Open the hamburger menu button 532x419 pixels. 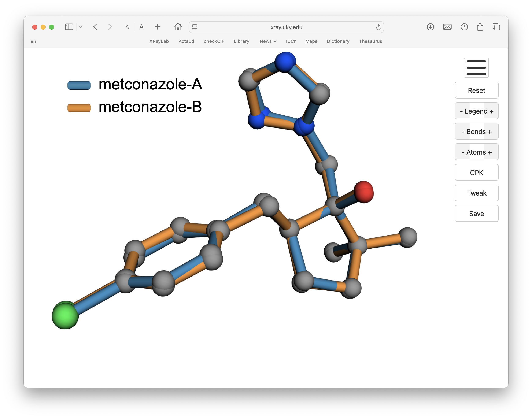tap(476, 67)
